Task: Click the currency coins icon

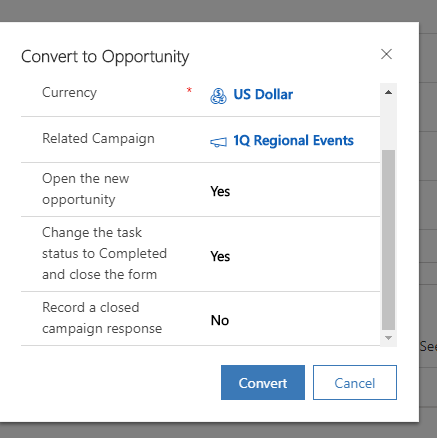Action: (218, 96)
